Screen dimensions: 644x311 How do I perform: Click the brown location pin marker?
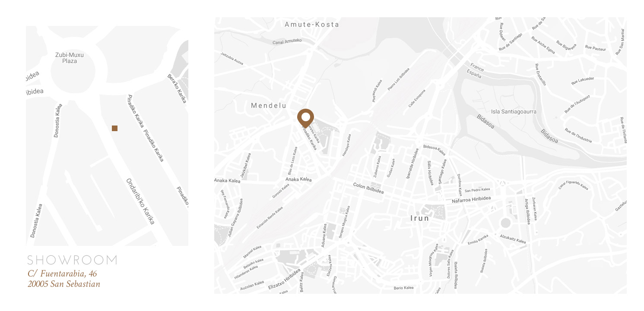coord(306,119)
